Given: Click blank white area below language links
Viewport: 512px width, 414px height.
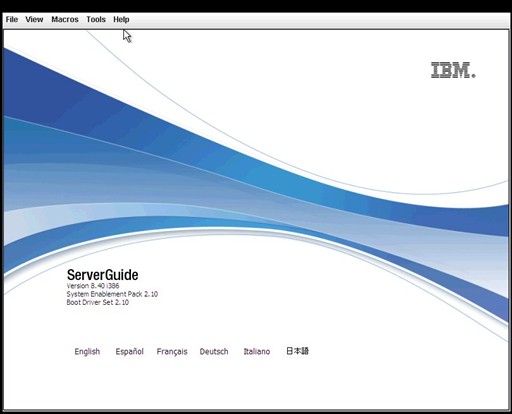Looking at the screenshot, I should point(256,383).
